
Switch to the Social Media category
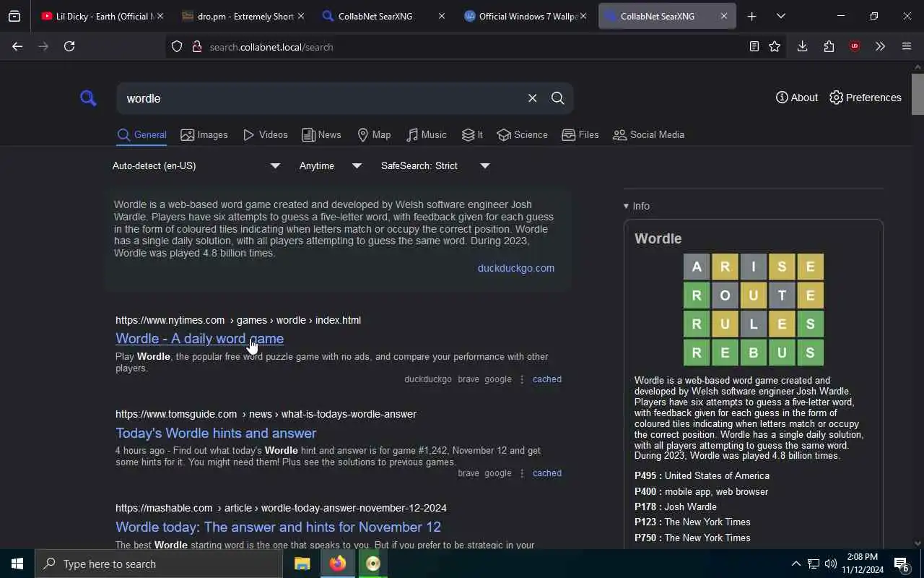(648, 135)
